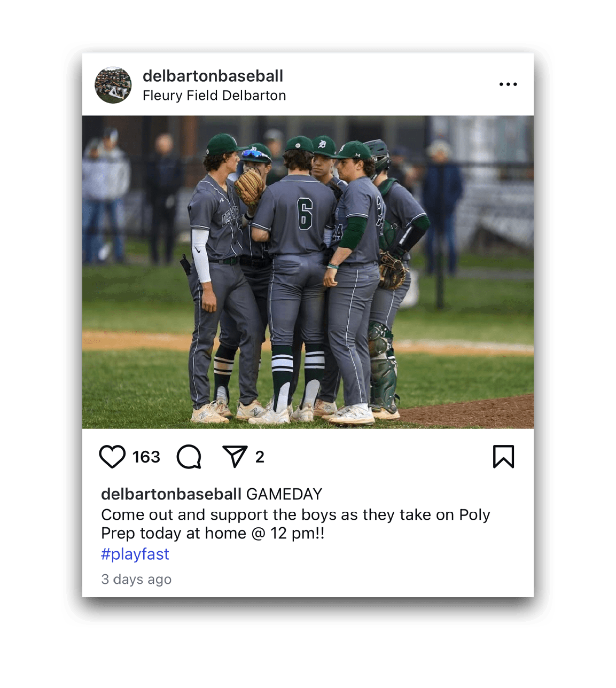Like the post with the heart icon

pyautogui.click(x=112, y=457)
